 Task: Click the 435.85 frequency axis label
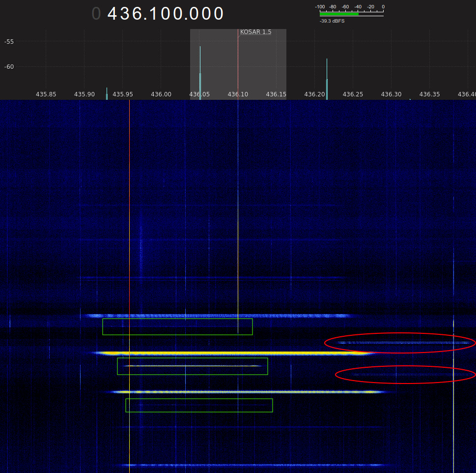[46, 94]
